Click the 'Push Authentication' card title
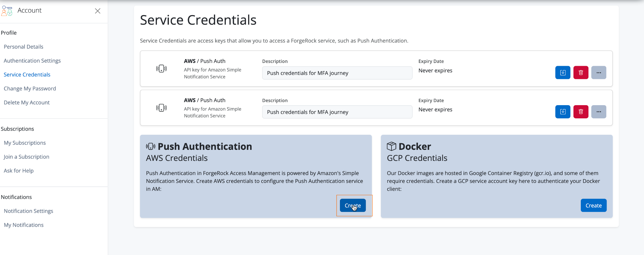The image size is (644, 255). (x=205, y=146)
